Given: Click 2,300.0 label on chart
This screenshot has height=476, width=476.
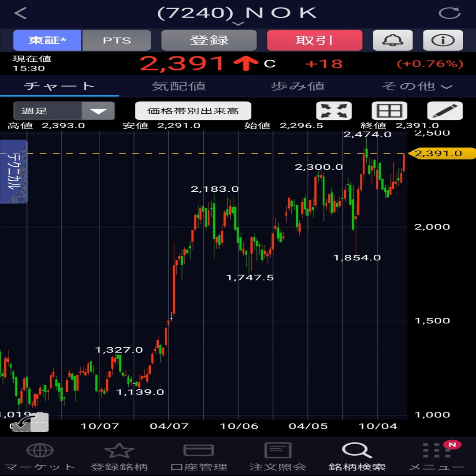Looking at the screenshot, I should pyautogui.click(x=319, y=167).
